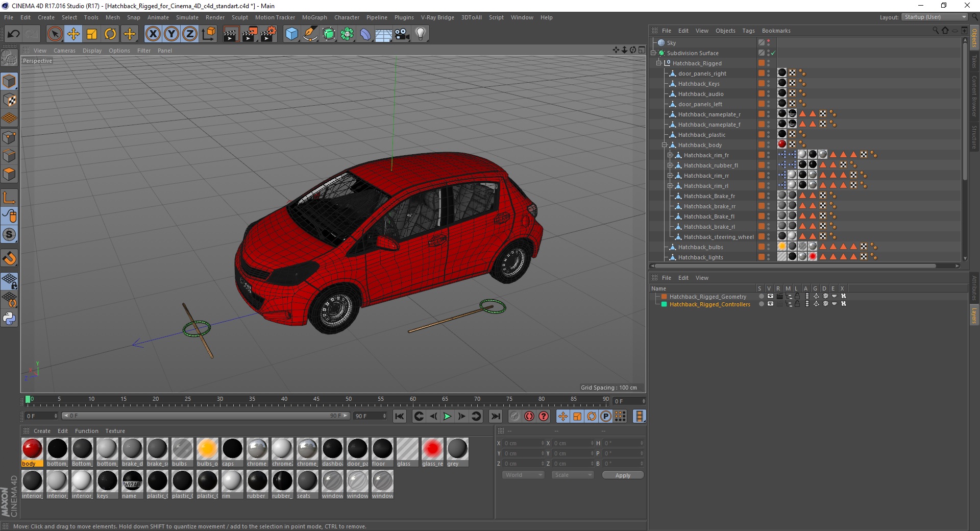Click the Python script icon
The image size is (980, 531).
(9, 319)
